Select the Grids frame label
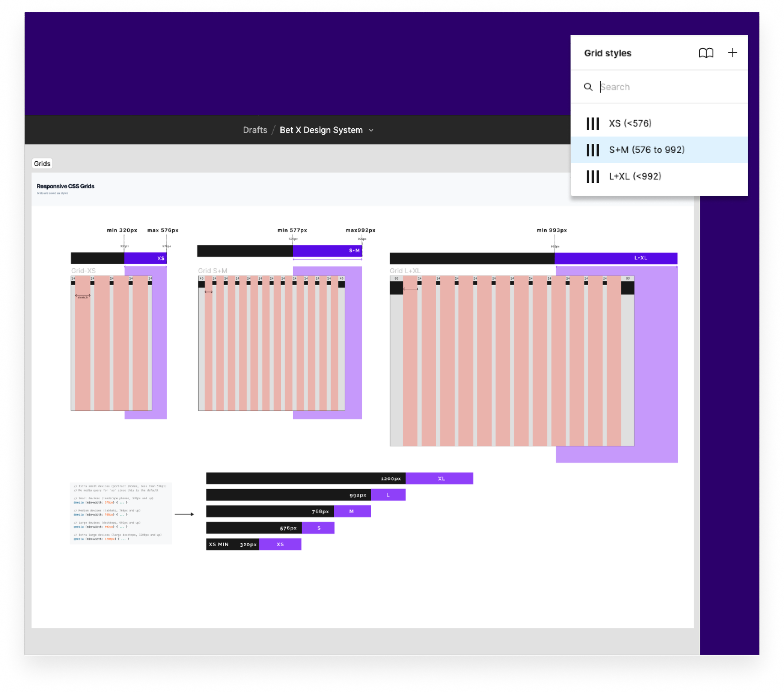 tap(42, 164)
